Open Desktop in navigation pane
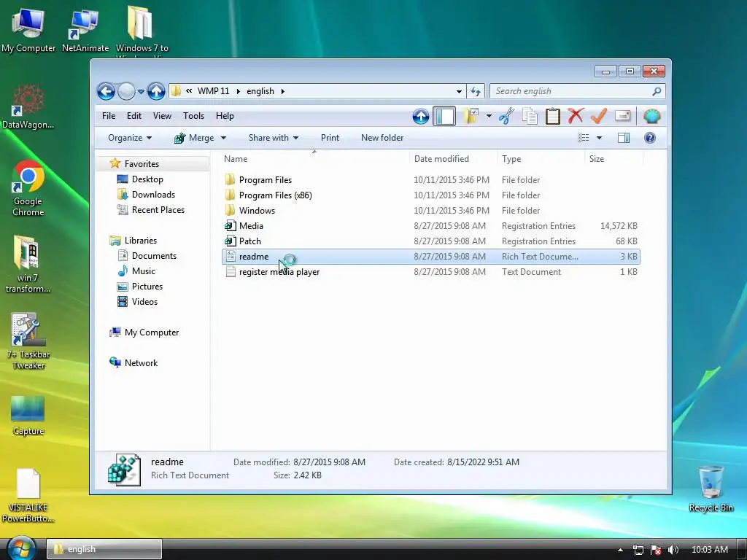 pyautogui.click(x=147, y=179)
